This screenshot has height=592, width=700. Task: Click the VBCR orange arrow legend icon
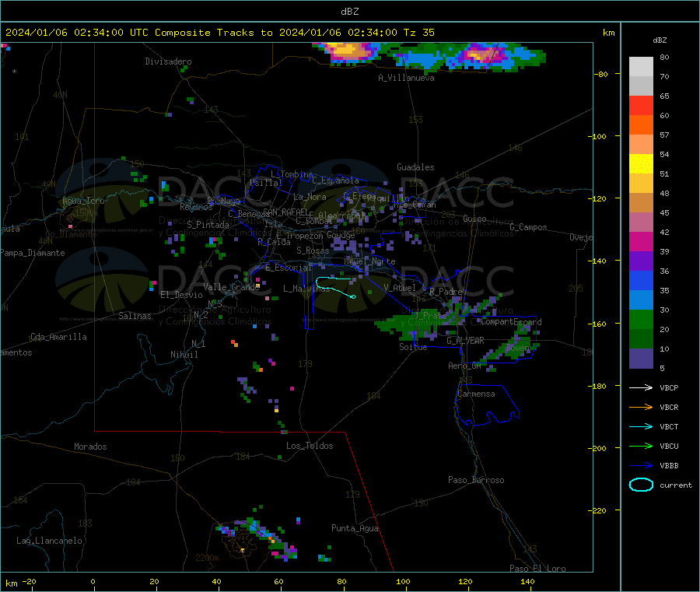coord(641,407)
